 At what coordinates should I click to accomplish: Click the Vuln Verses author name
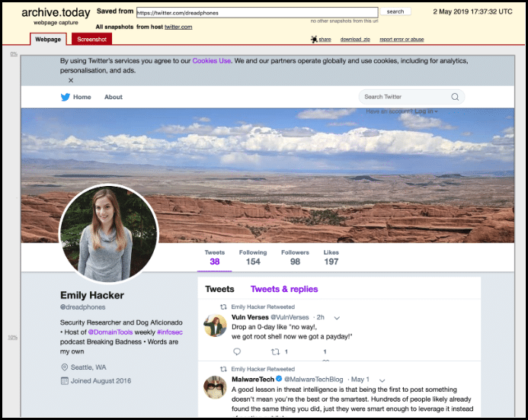250,317
